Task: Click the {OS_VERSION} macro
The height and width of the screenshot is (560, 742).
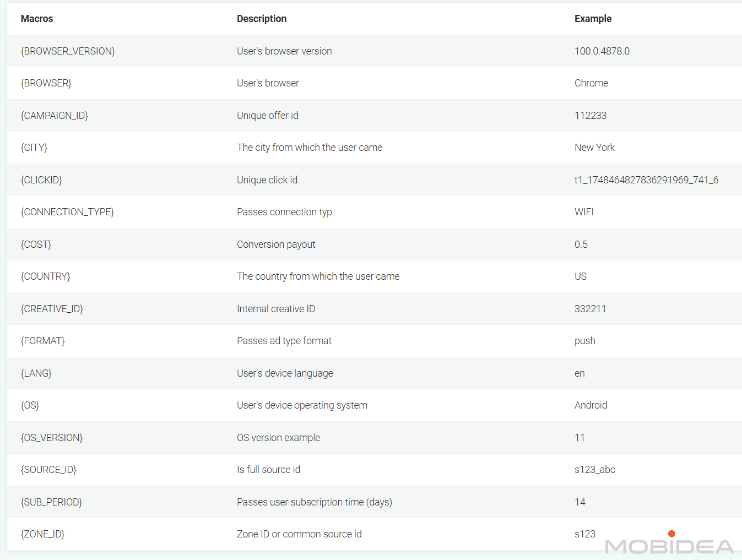Action: 52,438
